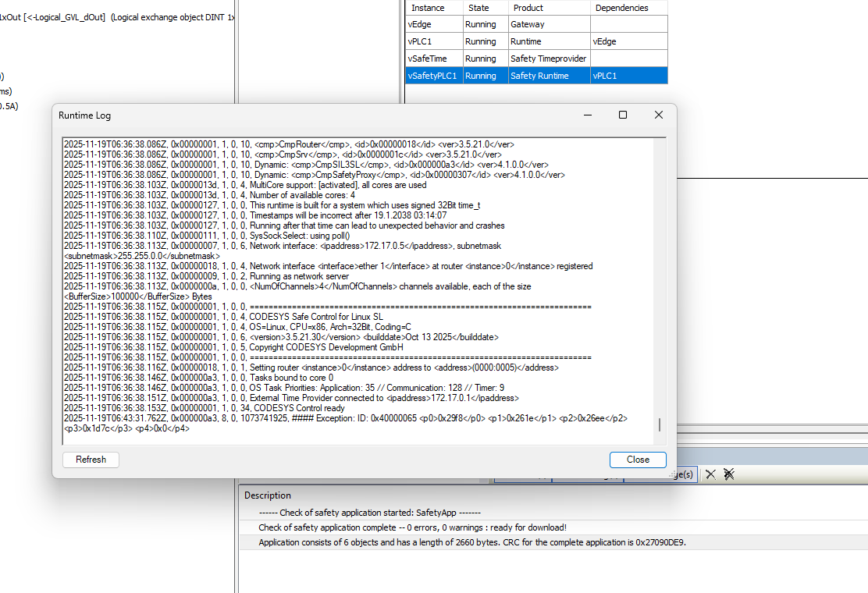Select the vSafeTime instance row
The width and height of the screenshot is (868, 593).
point(434,59)
